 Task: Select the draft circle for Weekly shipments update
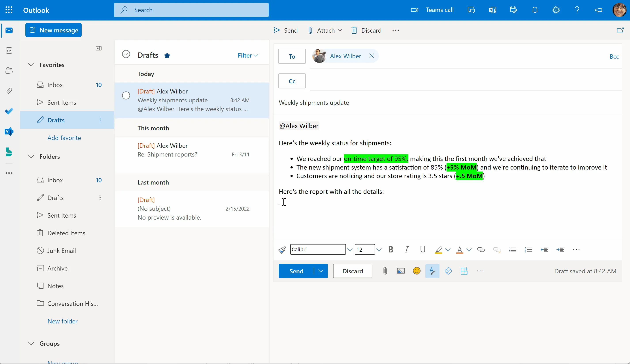pos(126,95)
